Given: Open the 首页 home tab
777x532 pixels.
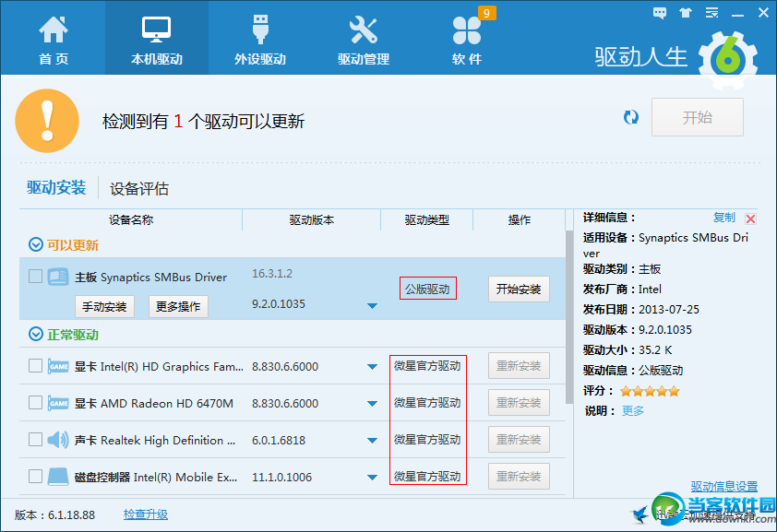Looking at the screenshot, I should 53,41.
